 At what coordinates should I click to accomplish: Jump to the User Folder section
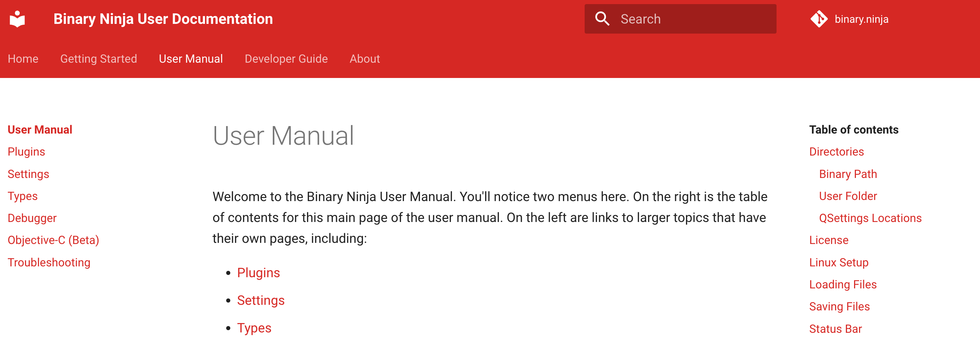[x=848, y=196]
